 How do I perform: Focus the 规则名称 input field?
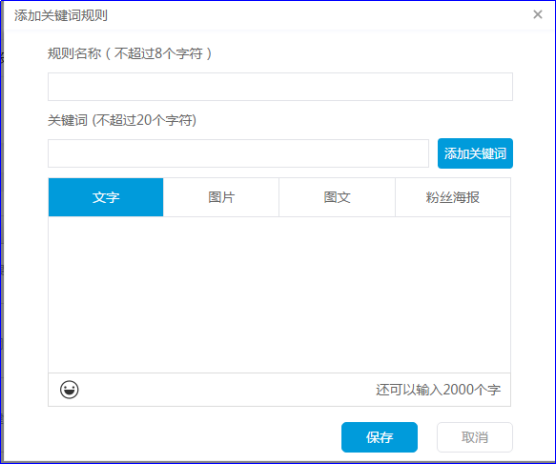point(280,87)
